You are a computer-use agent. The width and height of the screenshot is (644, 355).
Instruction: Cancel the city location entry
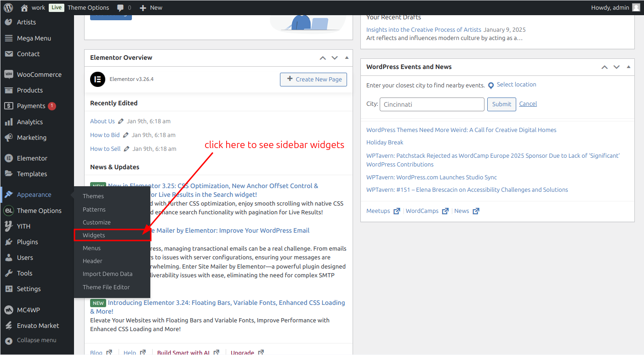point(528,104)
